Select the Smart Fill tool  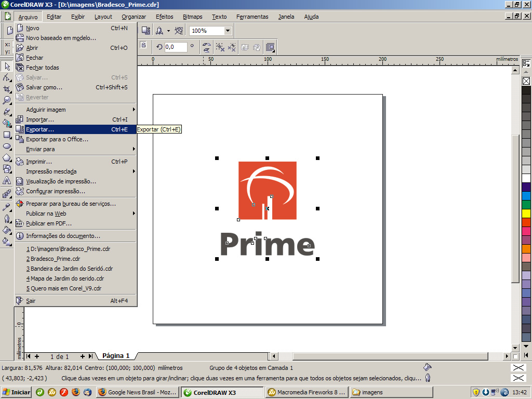click(7, 123)
